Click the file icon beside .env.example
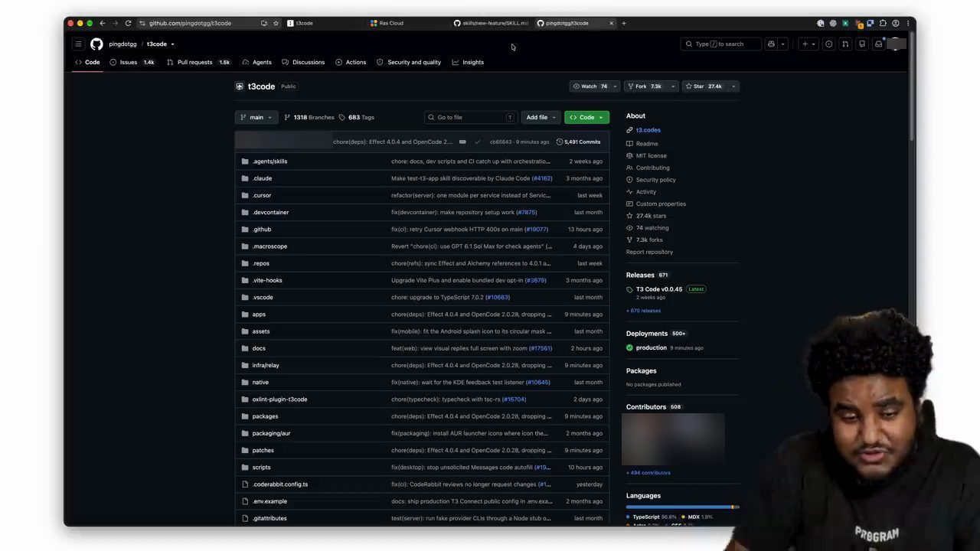980x551 pixels. point(245,501)
